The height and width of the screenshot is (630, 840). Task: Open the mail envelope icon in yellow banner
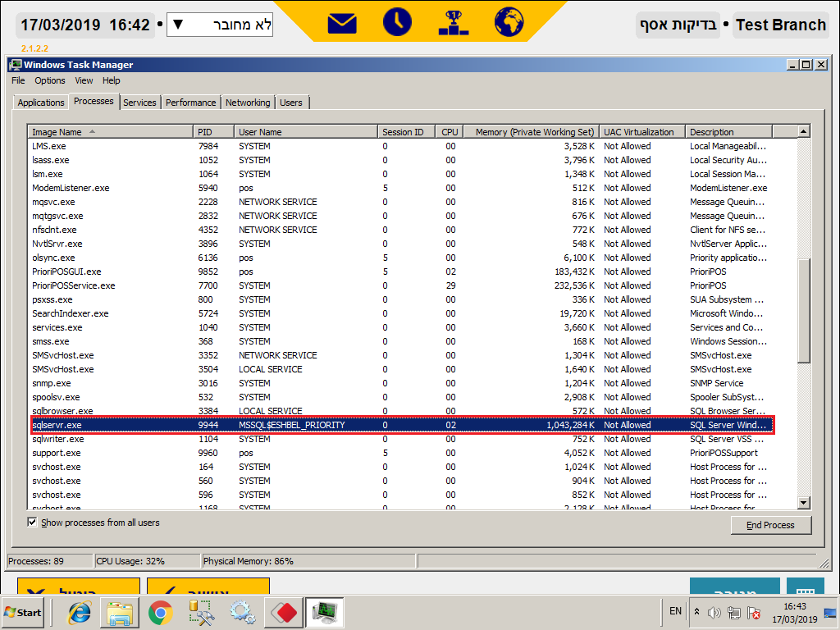[x=342, y=24]
